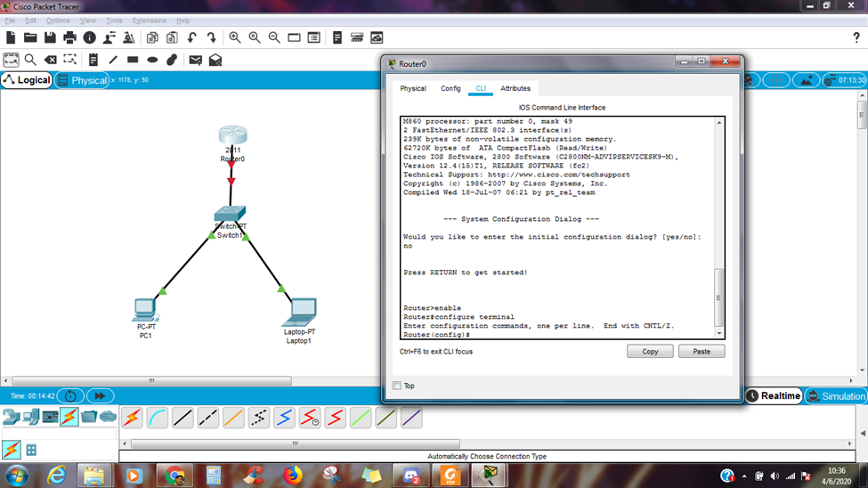Viewport: 868px width, 488px height.
Task: Undo the last action
Action: tap(192, 37)
